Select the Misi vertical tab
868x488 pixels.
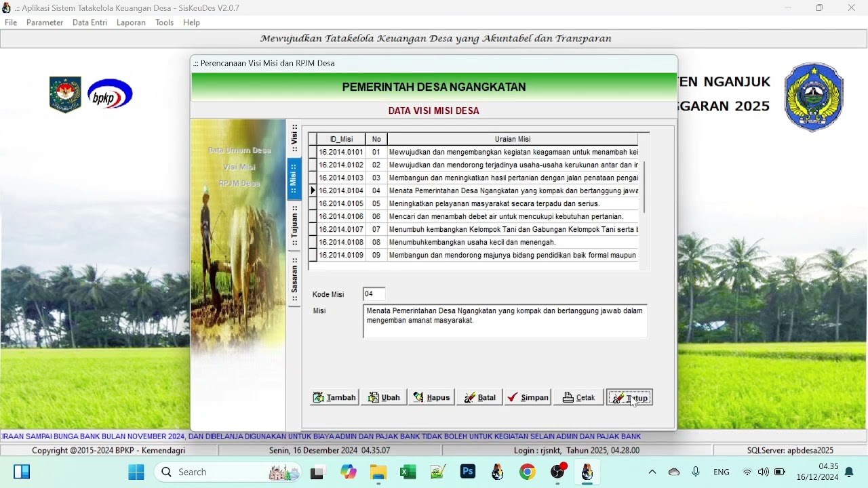point(294,179)
